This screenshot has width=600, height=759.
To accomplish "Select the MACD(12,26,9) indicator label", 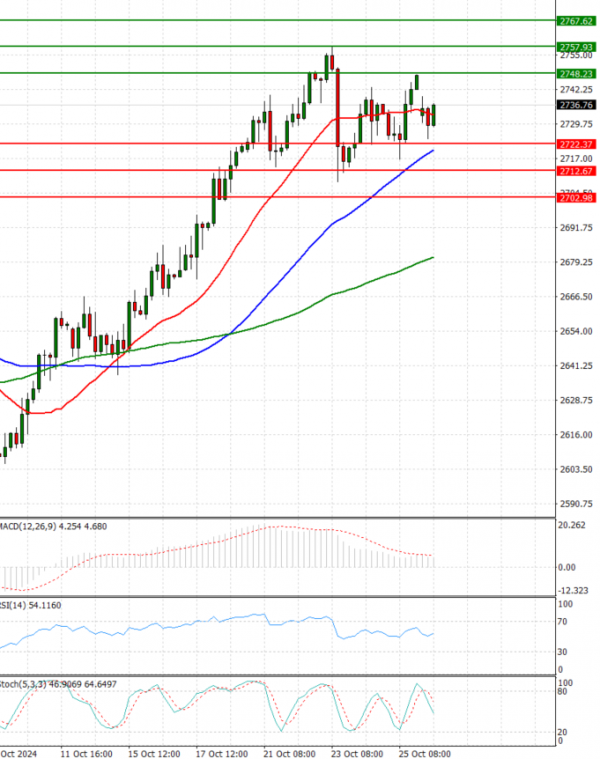I will click(53, 526).
